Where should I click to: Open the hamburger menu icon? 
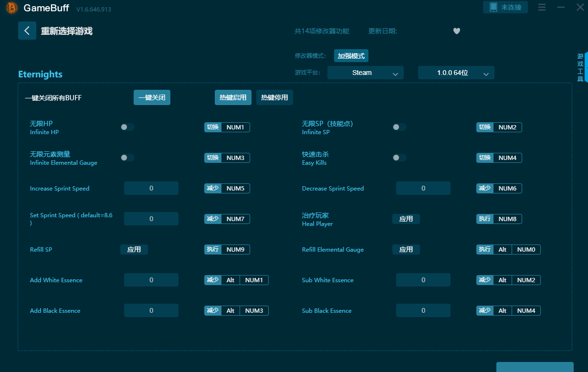(542, 7)
